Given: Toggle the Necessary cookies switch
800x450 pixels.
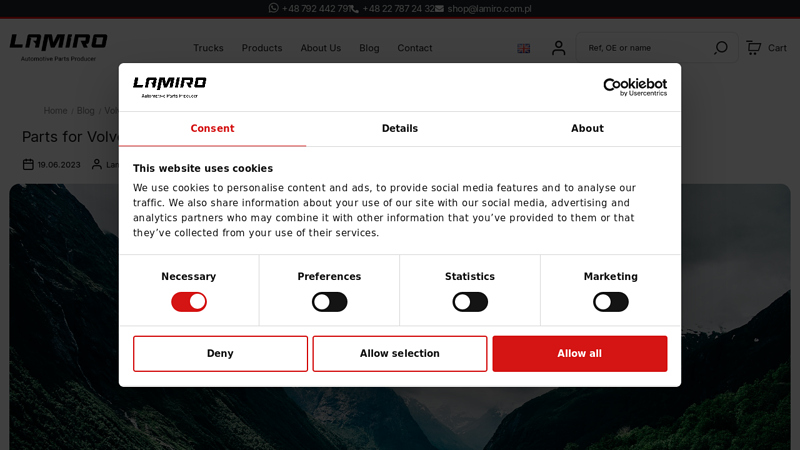Looking at the screenshot, I should tap(189, 302).
